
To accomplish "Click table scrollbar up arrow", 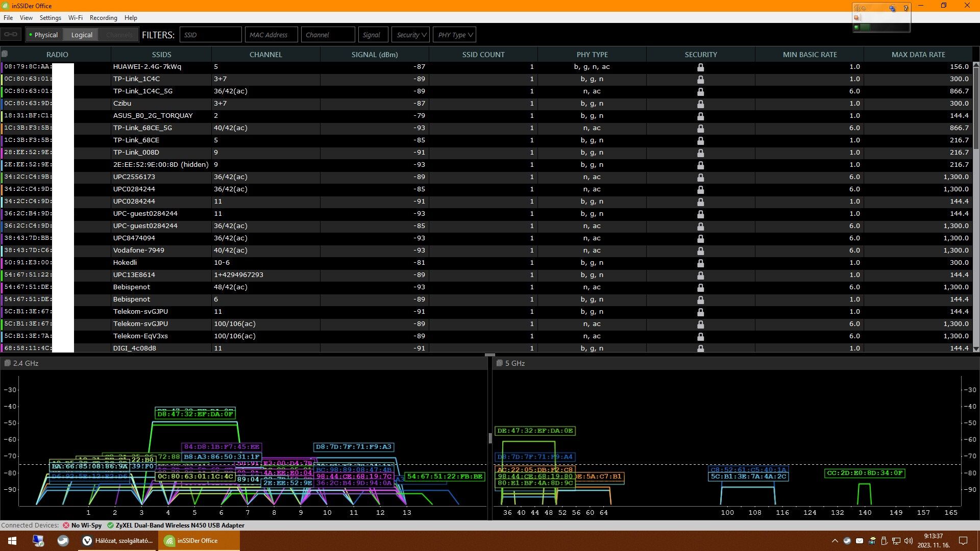I will click(x=976, y=65).
